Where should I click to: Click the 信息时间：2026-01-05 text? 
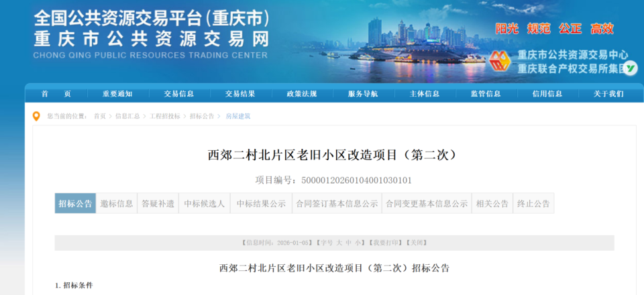point(277,243)
